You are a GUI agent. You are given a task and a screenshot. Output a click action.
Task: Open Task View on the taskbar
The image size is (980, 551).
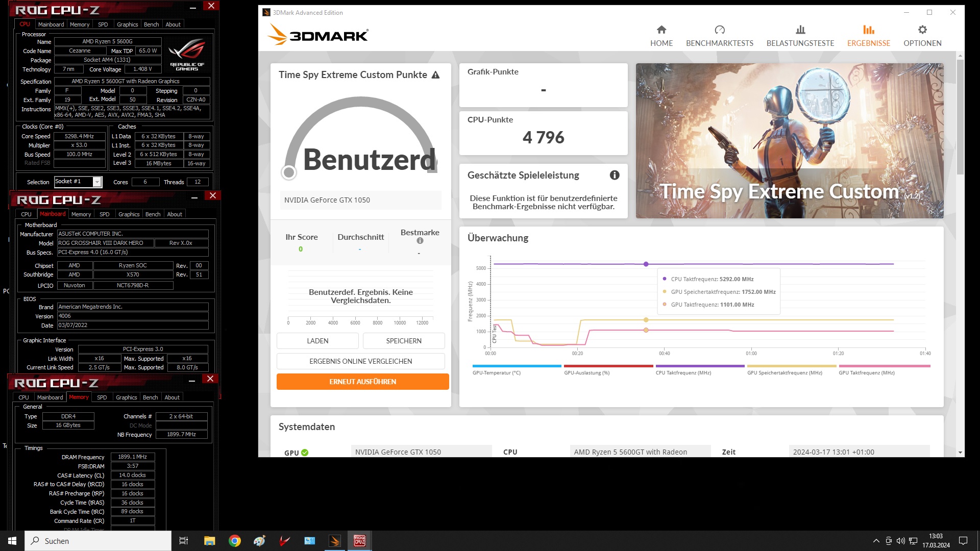[x=184, y=541]
